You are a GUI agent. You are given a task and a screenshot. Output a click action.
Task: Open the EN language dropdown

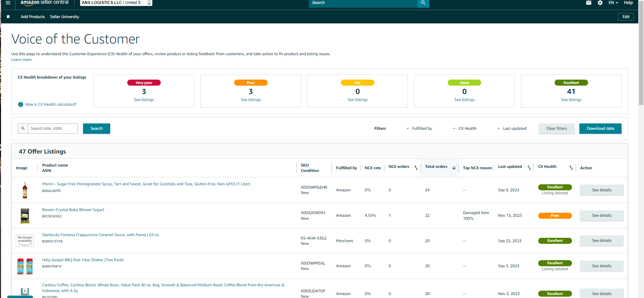click(x=613, y=3)
